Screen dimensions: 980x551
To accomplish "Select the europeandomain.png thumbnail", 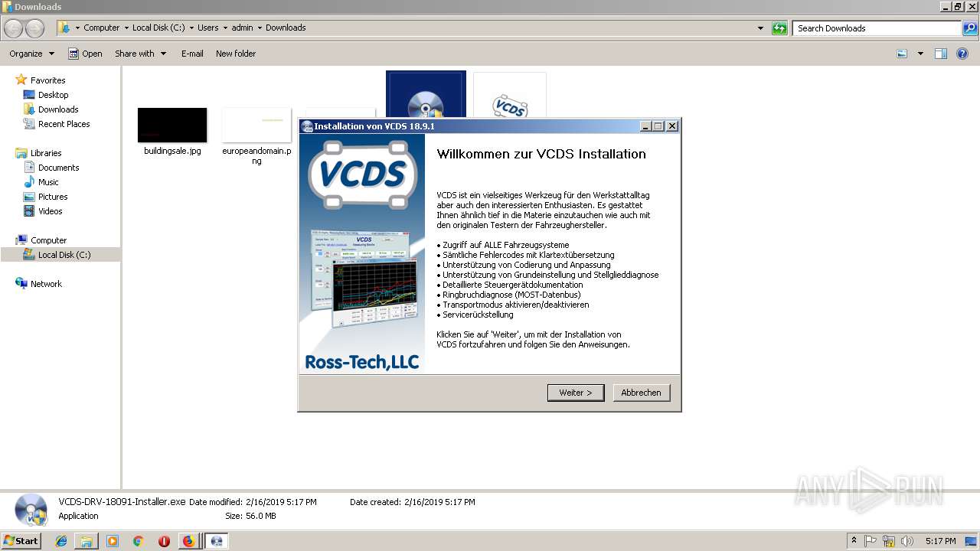I will click(x=256, y=125).
